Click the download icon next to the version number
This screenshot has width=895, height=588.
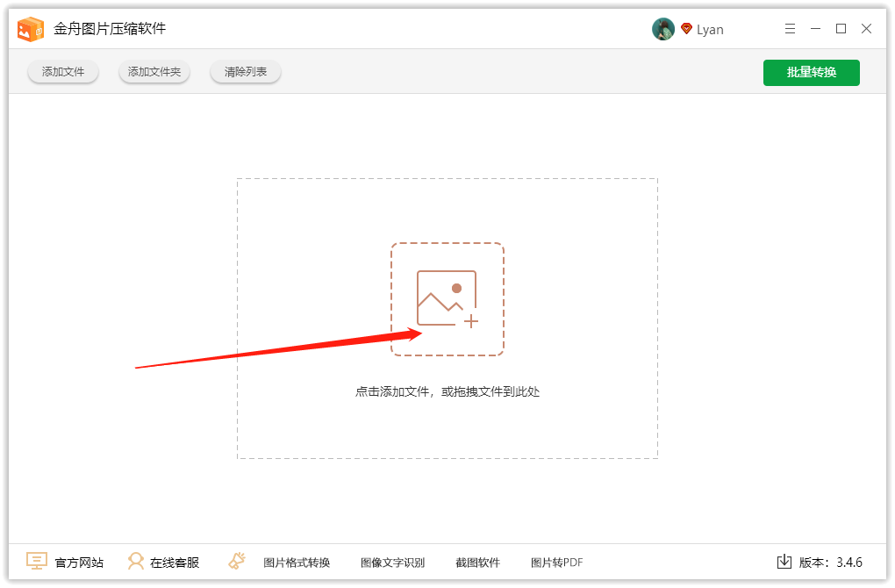[784, 562]
